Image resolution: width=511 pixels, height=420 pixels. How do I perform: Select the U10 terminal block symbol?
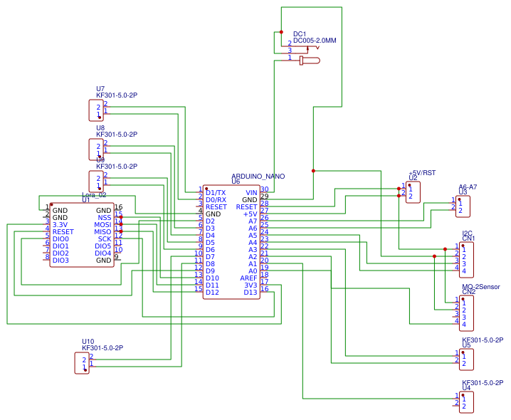pyautogui.click(x=82, y=363)
